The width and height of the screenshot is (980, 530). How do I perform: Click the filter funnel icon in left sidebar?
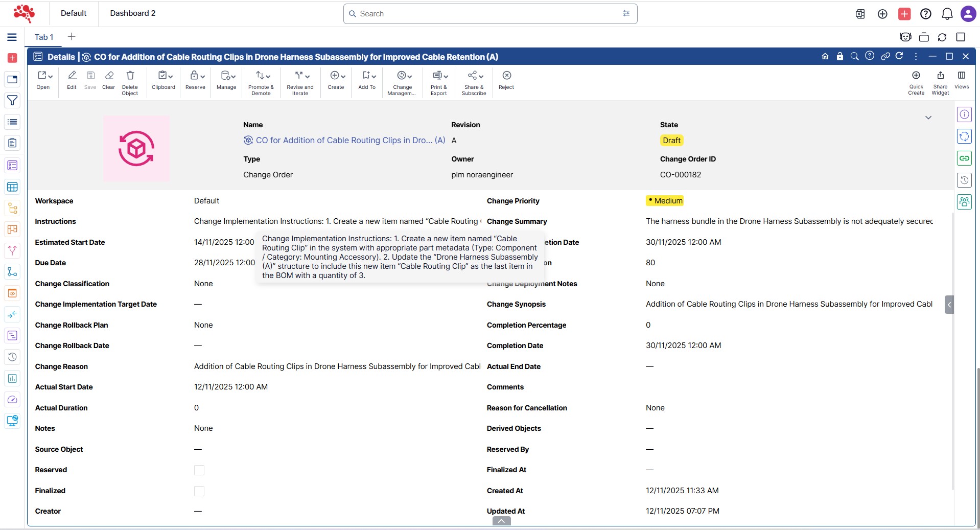pyautogui.click(x=12, y=101)
